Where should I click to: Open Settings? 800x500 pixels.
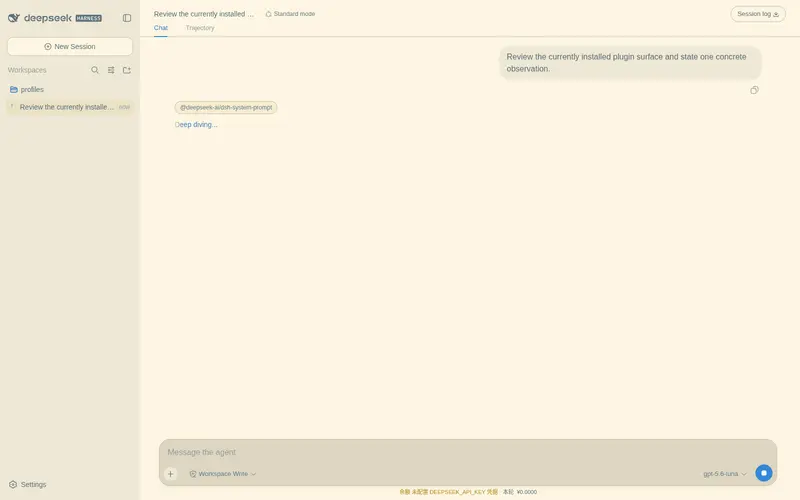point(28,484)
